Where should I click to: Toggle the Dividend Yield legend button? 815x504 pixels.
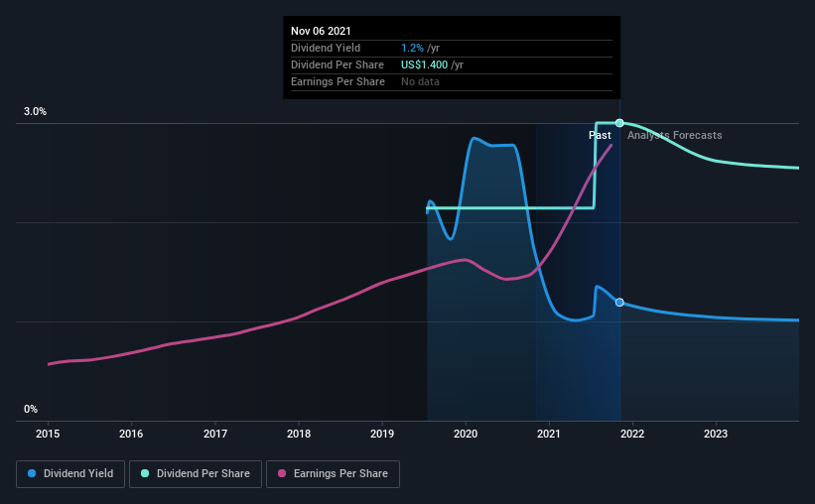coord(70,474)
